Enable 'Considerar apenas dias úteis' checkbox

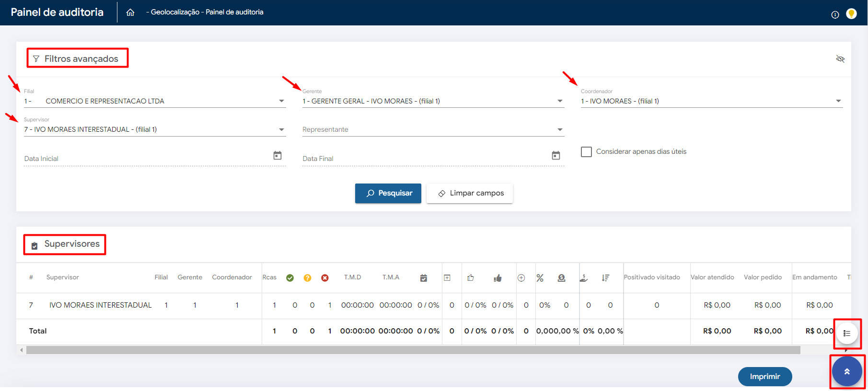(586, 152)
